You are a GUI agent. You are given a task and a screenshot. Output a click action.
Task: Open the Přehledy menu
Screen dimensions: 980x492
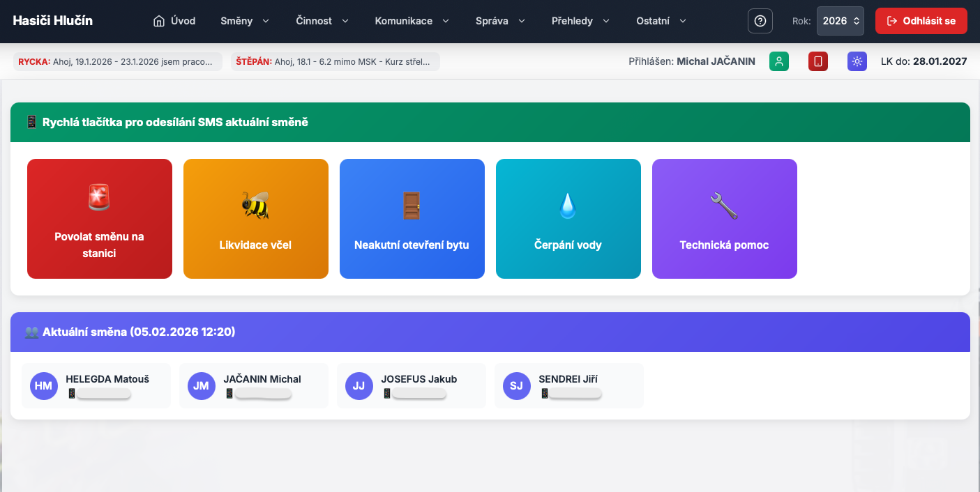coord(580,21)
